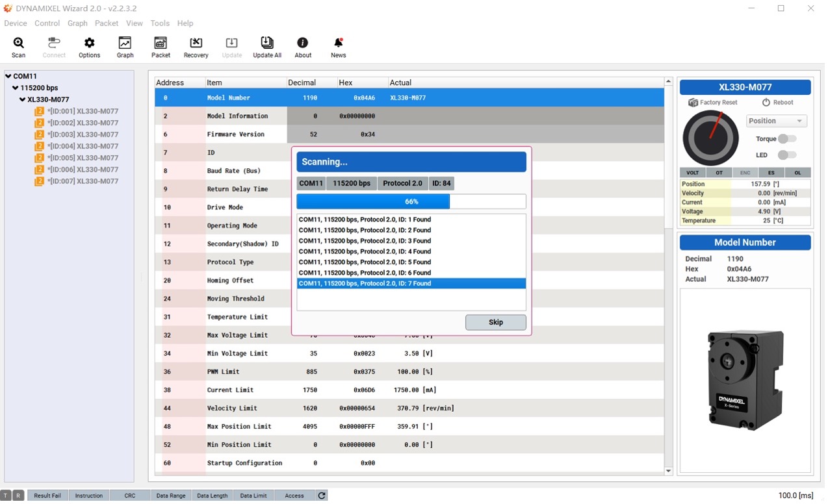This screenshot has height=504, width=828.
Task: Open the About info icon
Action: (x=303, y=47)
